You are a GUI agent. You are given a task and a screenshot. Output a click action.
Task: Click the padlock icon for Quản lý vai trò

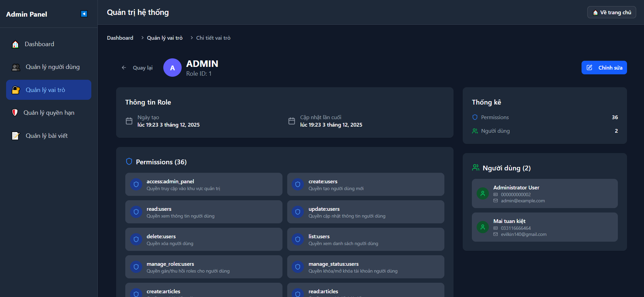[x=16, y=90]
